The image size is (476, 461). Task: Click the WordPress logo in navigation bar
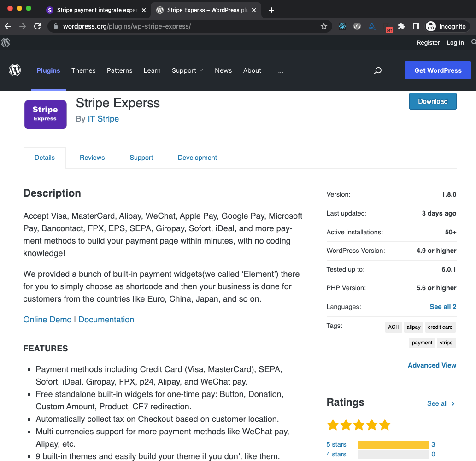[15, 70]
